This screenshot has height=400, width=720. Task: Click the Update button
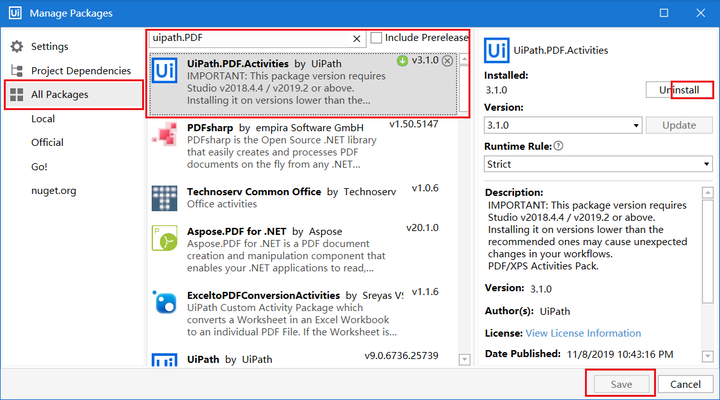[679, 125]
